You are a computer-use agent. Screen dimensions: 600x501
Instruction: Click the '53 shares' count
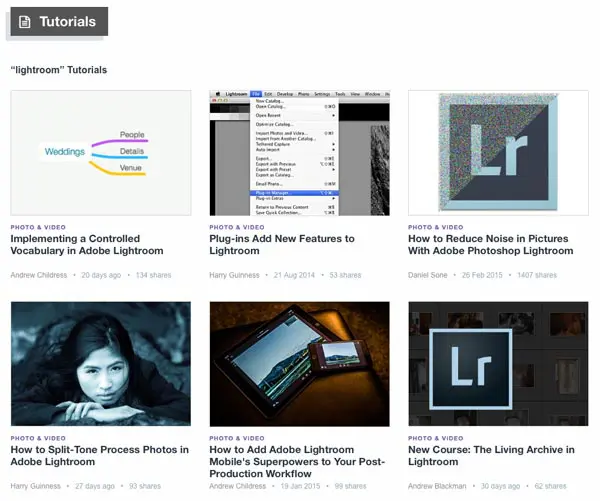click(346, 275)
